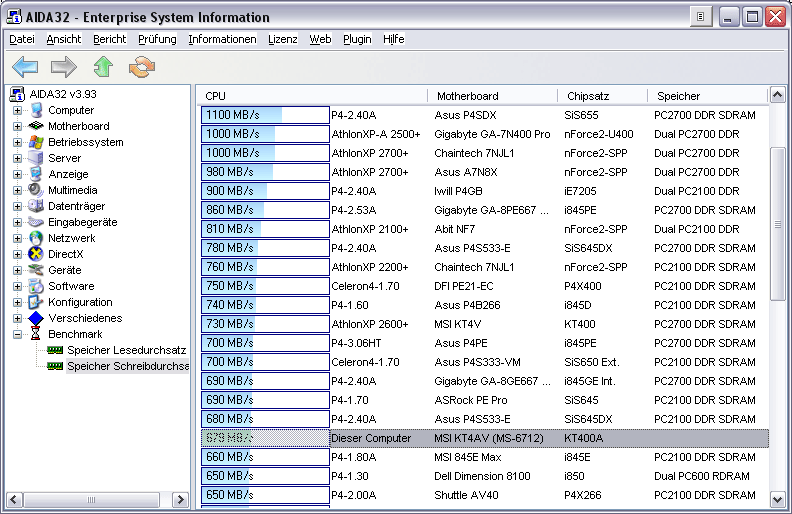792x514 pixels.
Task: Click the blue Back arrow toolbar icon
Action: (x=25, y=67)
